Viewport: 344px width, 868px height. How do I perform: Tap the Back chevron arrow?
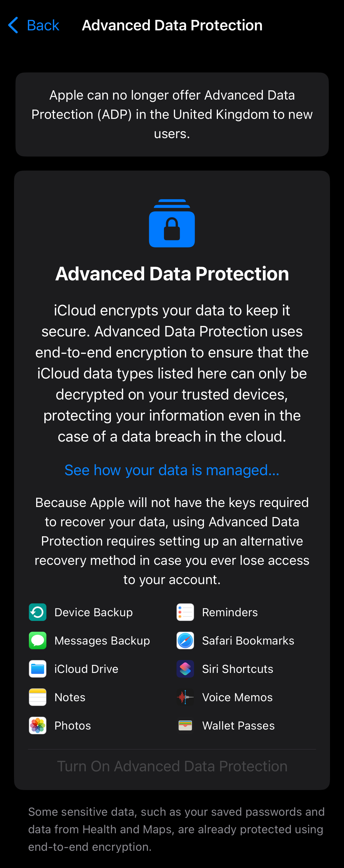13,25
